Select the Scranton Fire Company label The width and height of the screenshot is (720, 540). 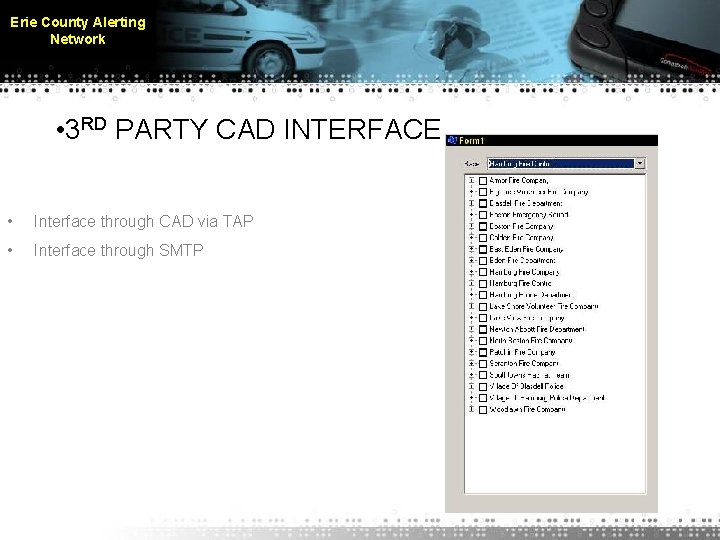524,364
